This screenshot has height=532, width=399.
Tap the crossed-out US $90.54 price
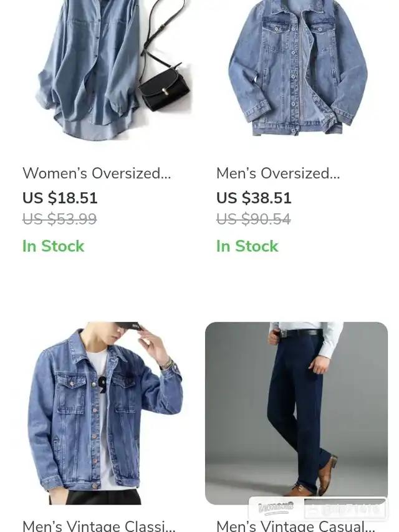(254, 219)
